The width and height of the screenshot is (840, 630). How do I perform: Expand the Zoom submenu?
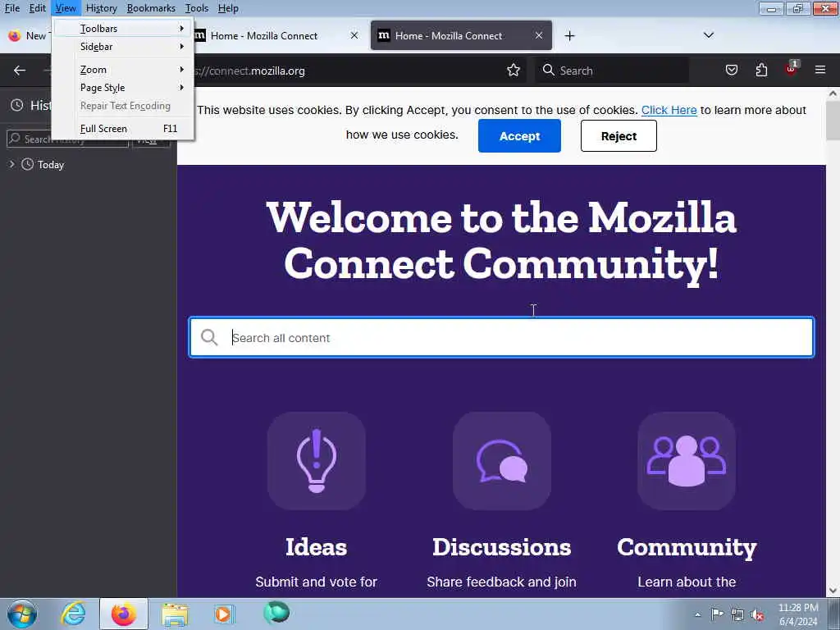(x=124, y=70)
